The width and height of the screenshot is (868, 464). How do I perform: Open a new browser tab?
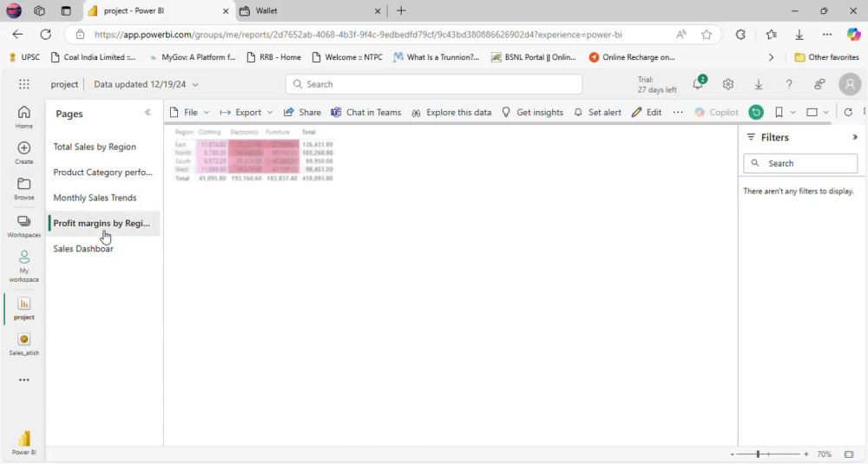click(401, 10)
